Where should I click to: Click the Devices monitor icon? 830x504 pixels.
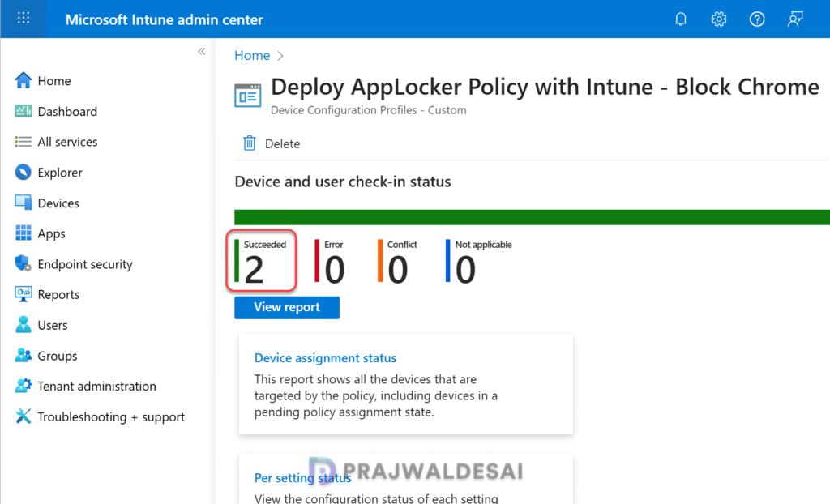[24, 203]
